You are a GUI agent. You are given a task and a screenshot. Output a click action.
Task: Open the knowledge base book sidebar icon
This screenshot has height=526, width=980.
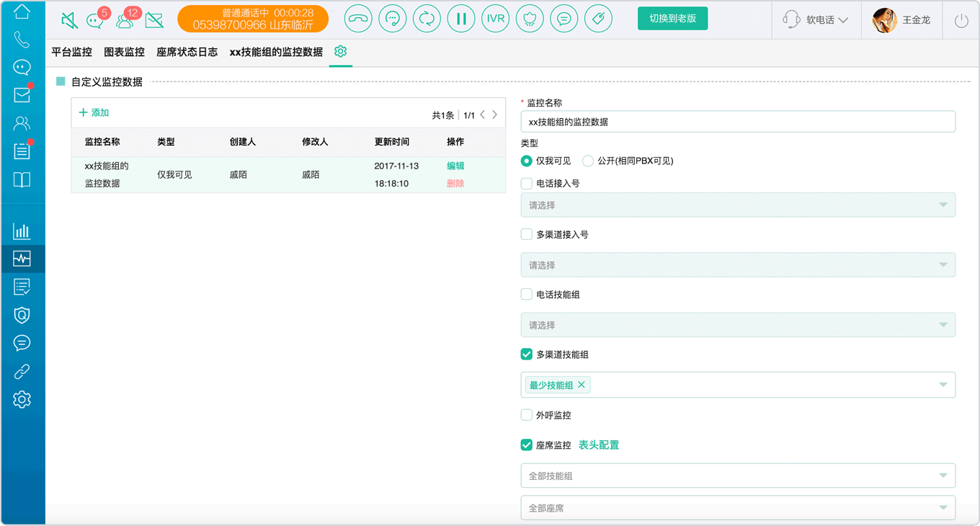click(22, 179)
